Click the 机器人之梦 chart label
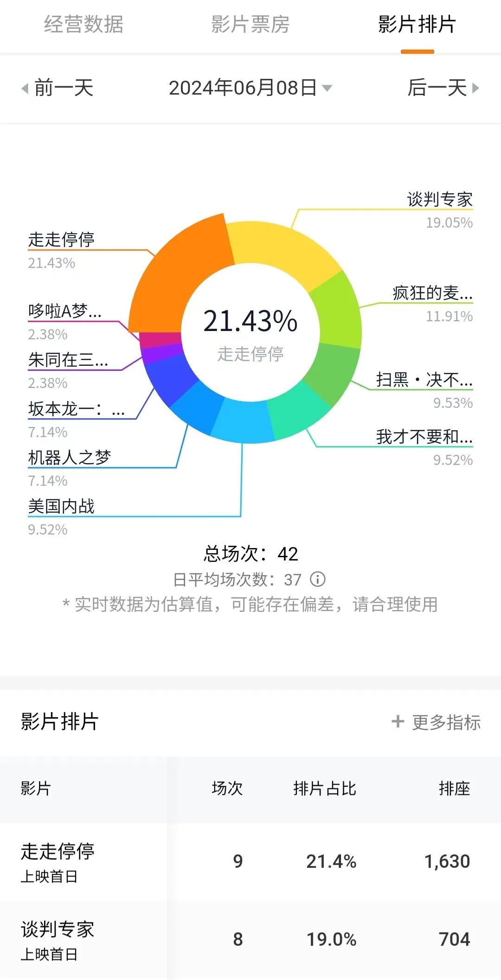Viewport: 501px width, 980px height. click(70, 458)
